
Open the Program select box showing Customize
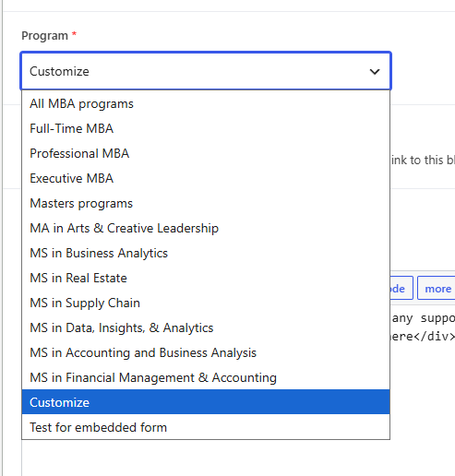pyautogui.click(x=206, y=71)
